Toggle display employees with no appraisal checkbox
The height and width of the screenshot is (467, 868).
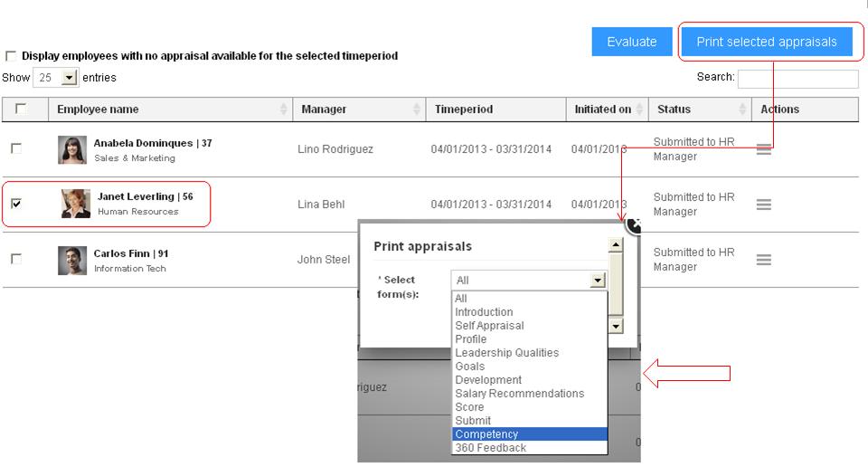pyautogui.click(x=11, y=56)
